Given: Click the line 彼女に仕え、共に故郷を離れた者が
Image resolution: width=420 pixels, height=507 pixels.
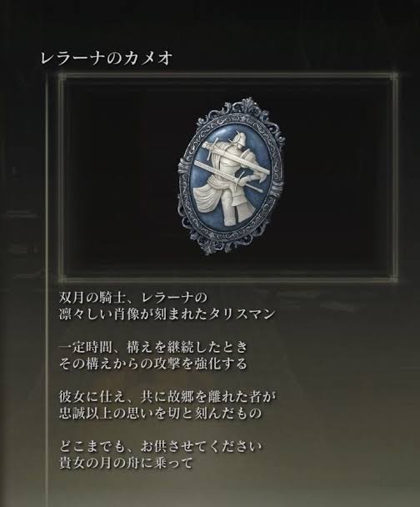Looking at the screenshot, I should 168,397.
